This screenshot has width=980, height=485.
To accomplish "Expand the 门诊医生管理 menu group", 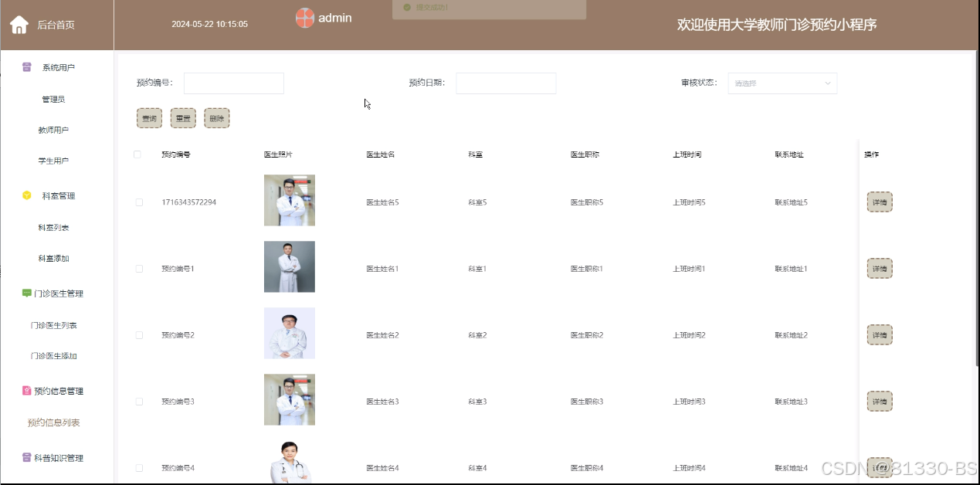I will (57, 293).
